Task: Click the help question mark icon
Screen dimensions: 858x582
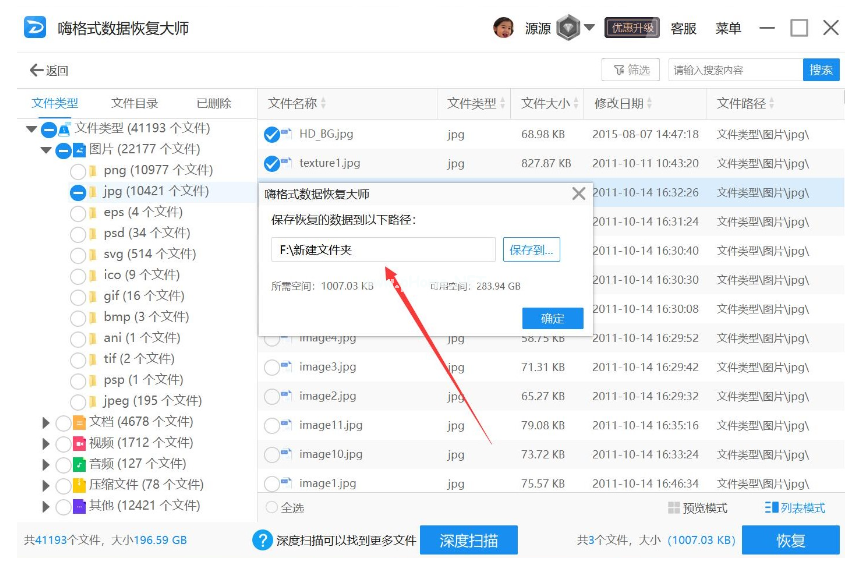Action: tap(262, 541)
